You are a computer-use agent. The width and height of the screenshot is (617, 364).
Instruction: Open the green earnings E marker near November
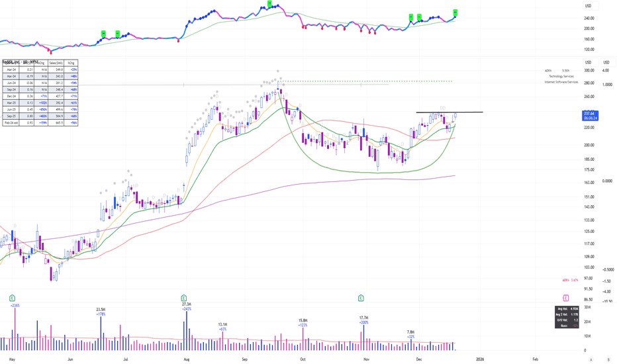(361, 298)
